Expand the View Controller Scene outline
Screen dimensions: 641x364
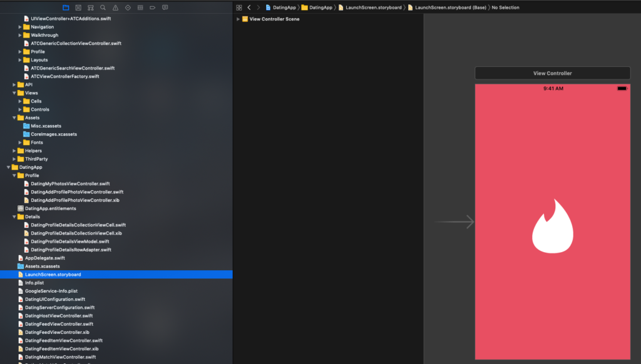click(x=238, y=19)
